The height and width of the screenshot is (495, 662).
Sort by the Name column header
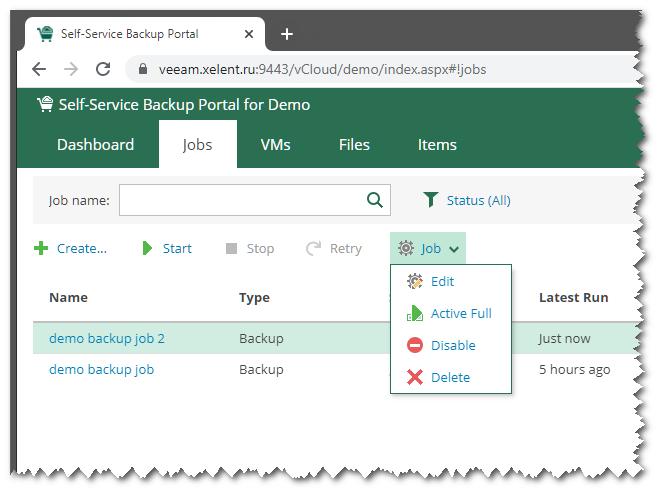point(68,297)
